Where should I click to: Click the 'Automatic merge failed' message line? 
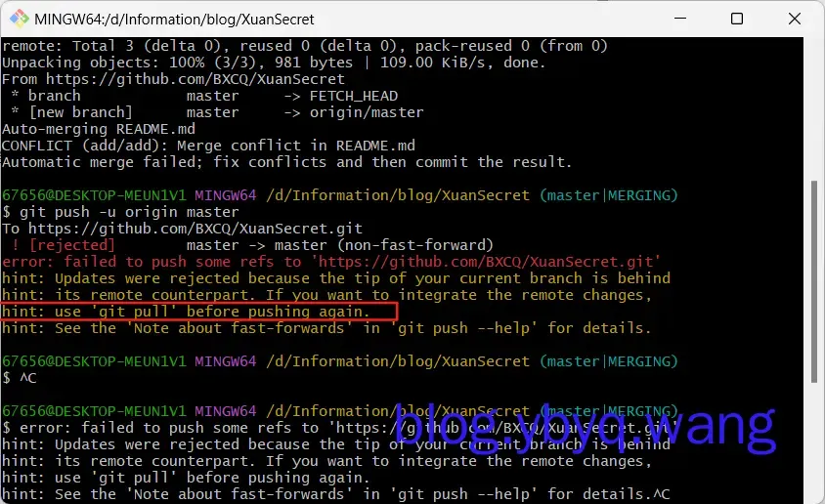tap(286, 162)
